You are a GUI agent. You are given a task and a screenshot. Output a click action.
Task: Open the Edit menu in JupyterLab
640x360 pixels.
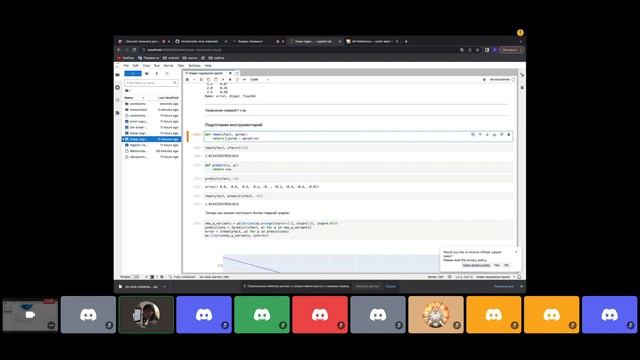[136, 65]
